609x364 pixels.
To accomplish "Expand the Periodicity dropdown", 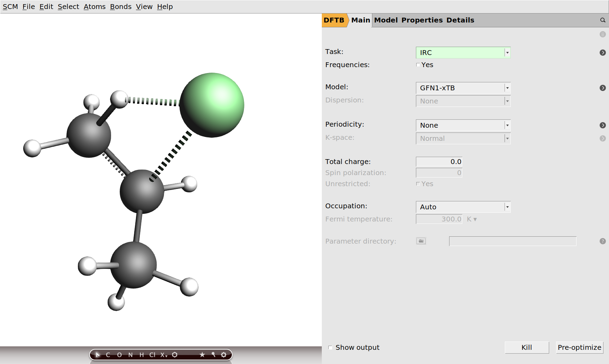I will pyautogui.click(x=463, y=125).
